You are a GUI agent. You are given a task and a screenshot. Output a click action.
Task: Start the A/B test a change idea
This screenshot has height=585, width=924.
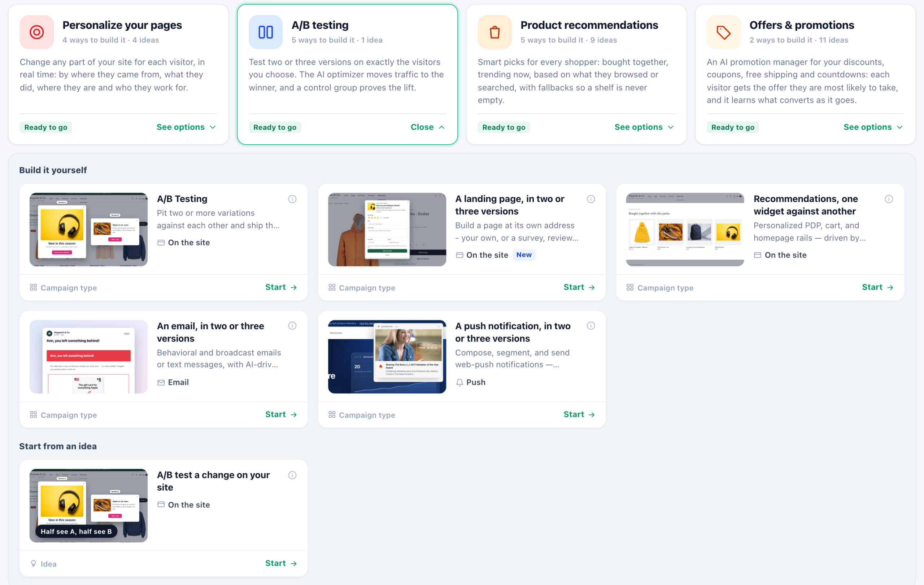pos(281,563)
